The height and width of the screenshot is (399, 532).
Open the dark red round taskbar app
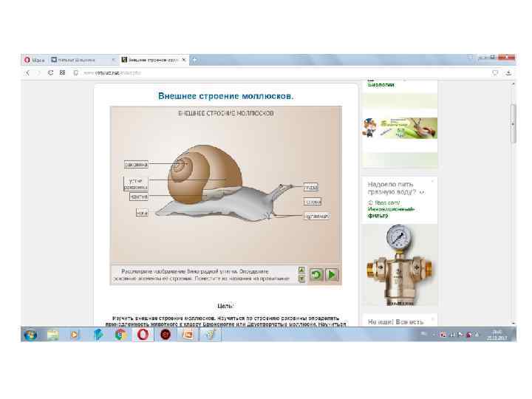click(x=166, y=335)
